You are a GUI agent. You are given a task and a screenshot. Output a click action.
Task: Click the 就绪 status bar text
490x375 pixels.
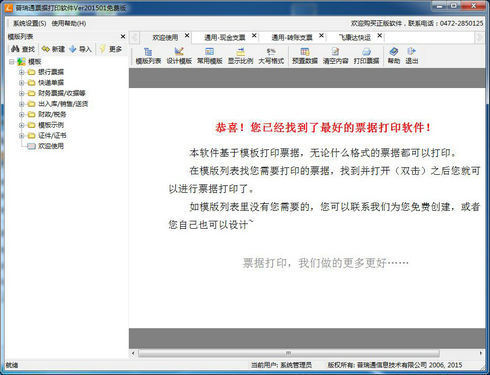coord(12,365)
